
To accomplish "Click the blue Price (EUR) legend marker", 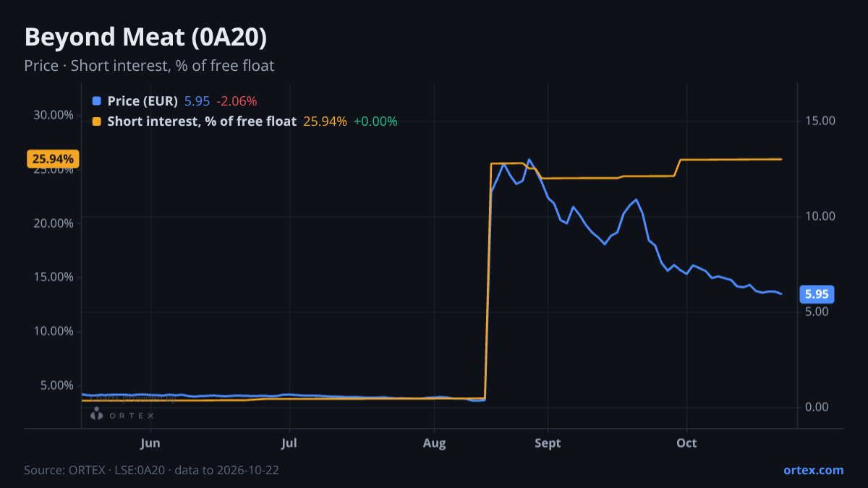I will click(97, 101).
